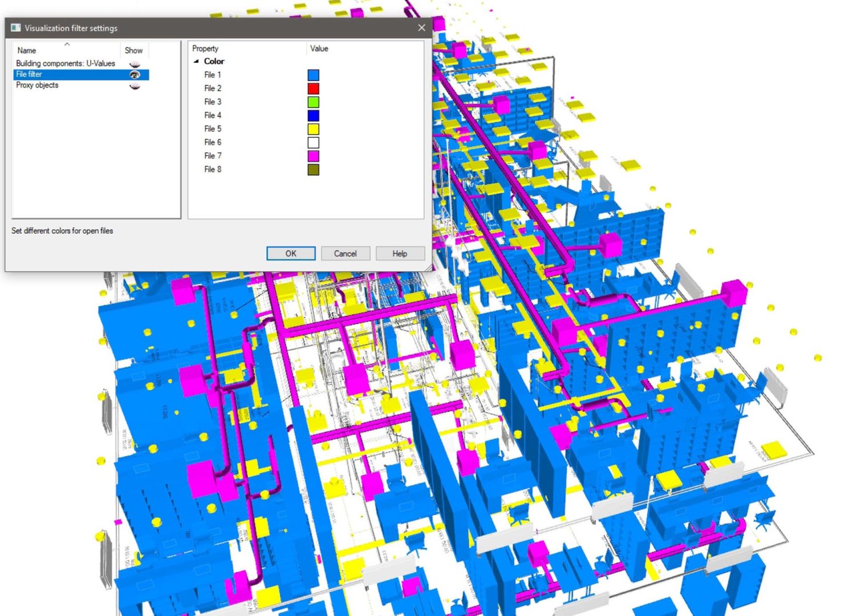Toggle visibility of Building components: U-Values filter
853x616 pixels.
coord(135,64)
